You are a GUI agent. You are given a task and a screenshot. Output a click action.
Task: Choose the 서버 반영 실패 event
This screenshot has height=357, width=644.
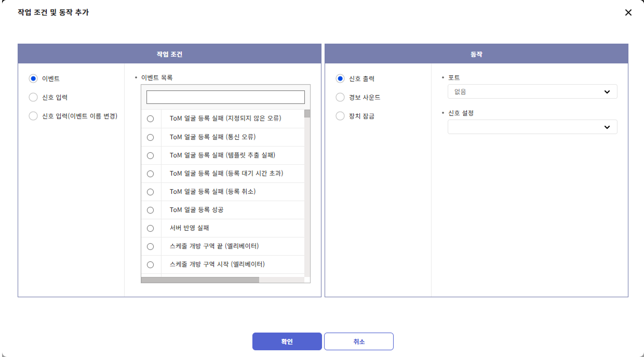coord(151,228)
